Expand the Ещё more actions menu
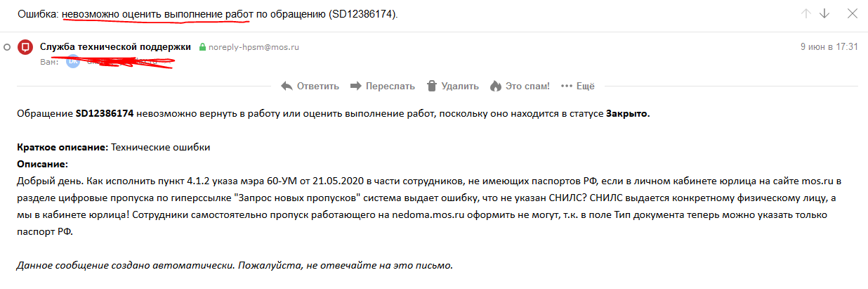This screenshot has width=868, height=289. pyautogui.click(x=577, y=86)
